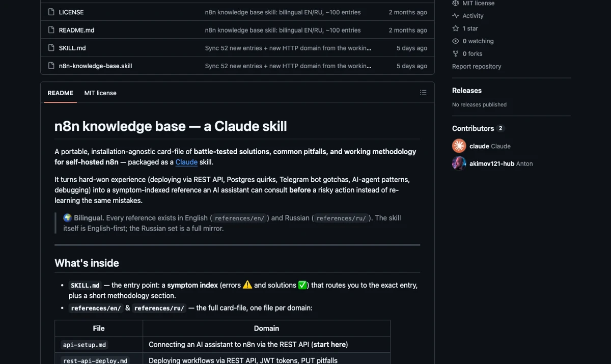
Task: Open the 1 star sidebar link
Action: pyautogui.click(x=470, y=29)
